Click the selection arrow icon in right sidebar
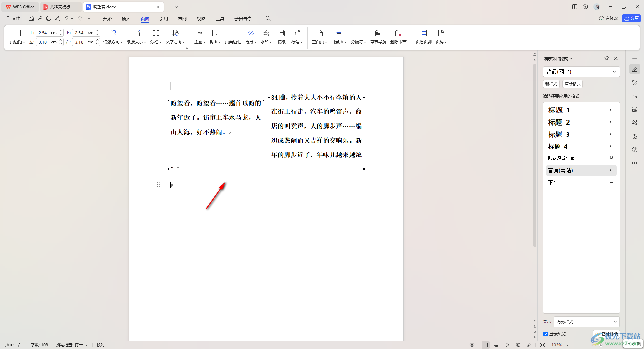The height and width of the screenshot is (349, 644). pos(635,83)
